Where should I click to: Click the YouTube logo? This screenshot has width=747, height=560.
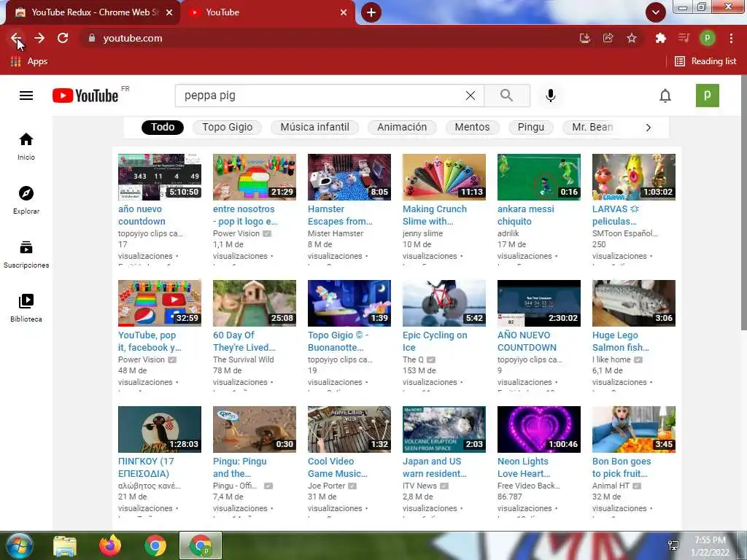coord(85,96)
